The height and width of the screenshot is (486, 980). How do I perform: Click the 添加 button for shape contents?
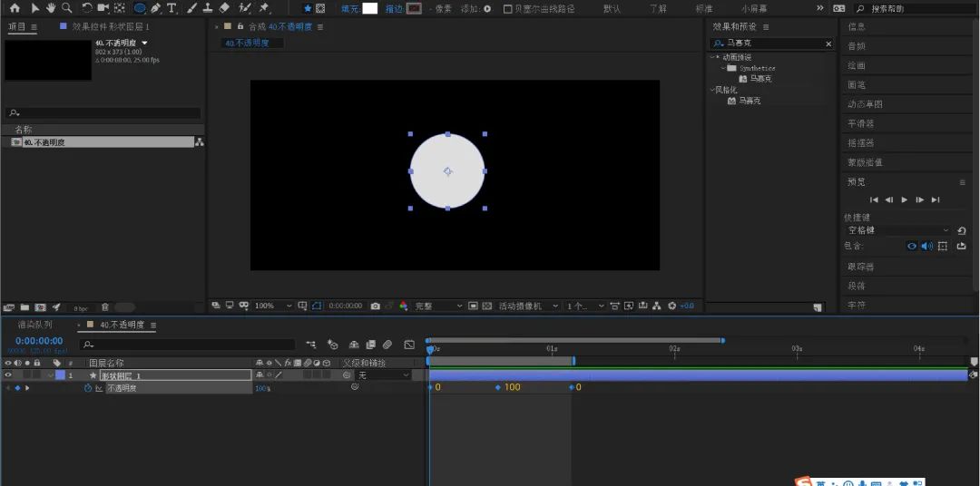[487, 9]
